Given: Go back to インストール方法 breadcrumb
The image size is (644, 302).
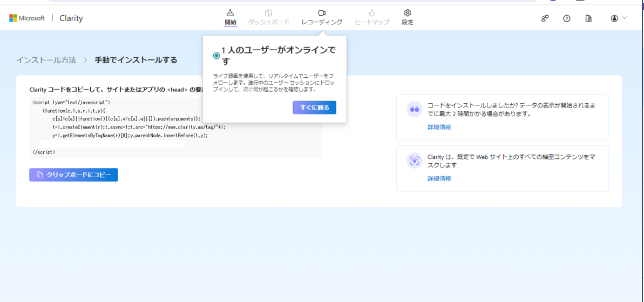Looking at the screenshot, I should 46,60.
